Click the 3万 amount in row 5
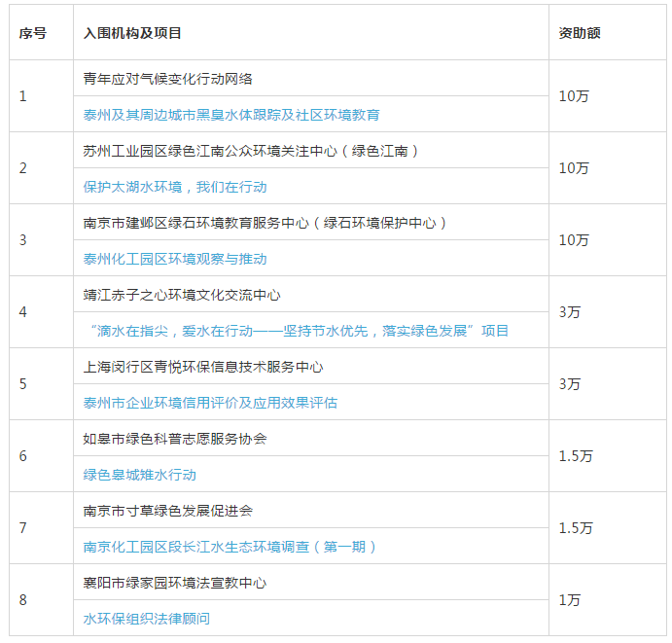Image resolution: width=672 pixels, height=643 pixels. (x=570, y=384)
